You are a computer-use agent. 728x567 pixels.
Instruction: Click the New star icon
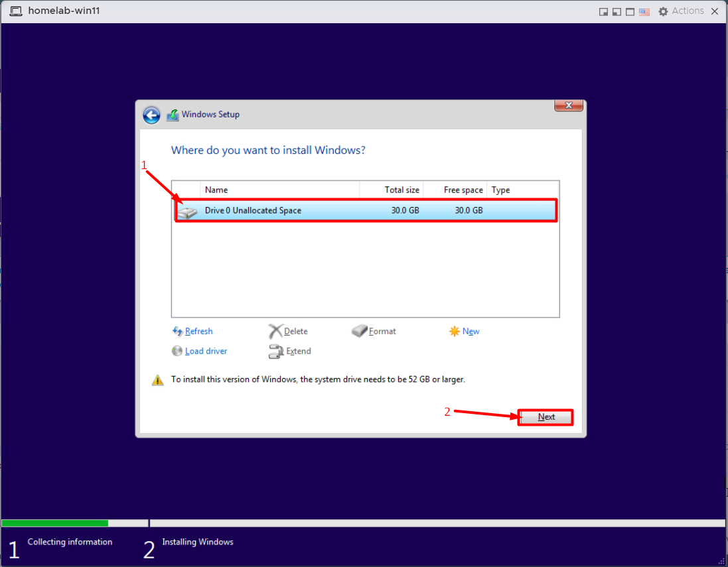[x=454, y=332]
